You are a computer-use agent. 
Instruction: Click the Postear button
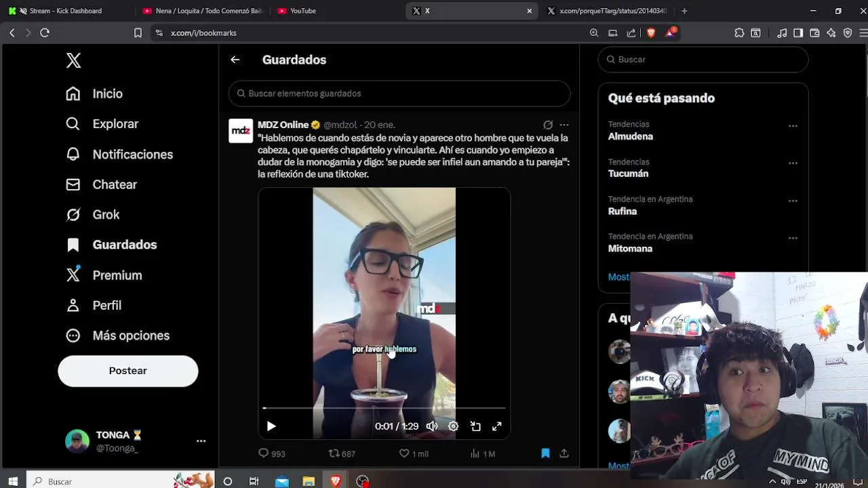(128, 371)
